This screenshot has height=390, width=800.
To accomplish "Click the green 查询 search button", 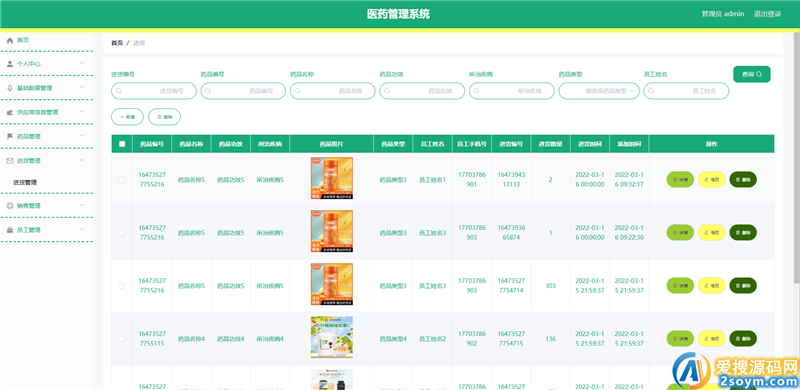I will pyautogui.click(x=752, y=74).
